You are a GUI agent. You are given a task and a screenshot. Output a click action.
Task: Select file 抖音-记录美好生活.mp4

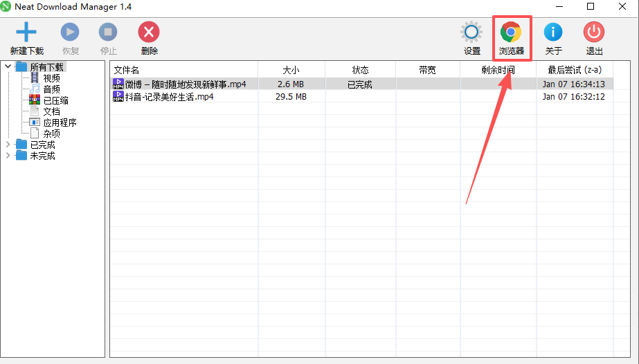point(169,97)
